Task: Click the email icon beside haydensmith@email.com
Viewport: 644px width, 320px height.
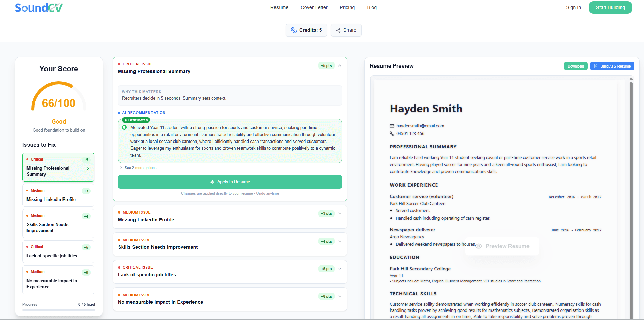Action: (392, 126)
